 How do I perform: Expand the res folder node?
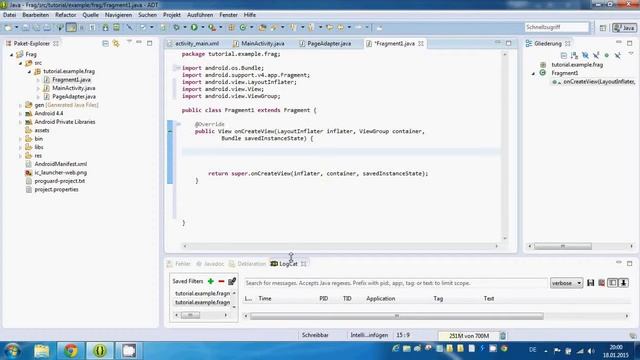[x=20, y=156]
